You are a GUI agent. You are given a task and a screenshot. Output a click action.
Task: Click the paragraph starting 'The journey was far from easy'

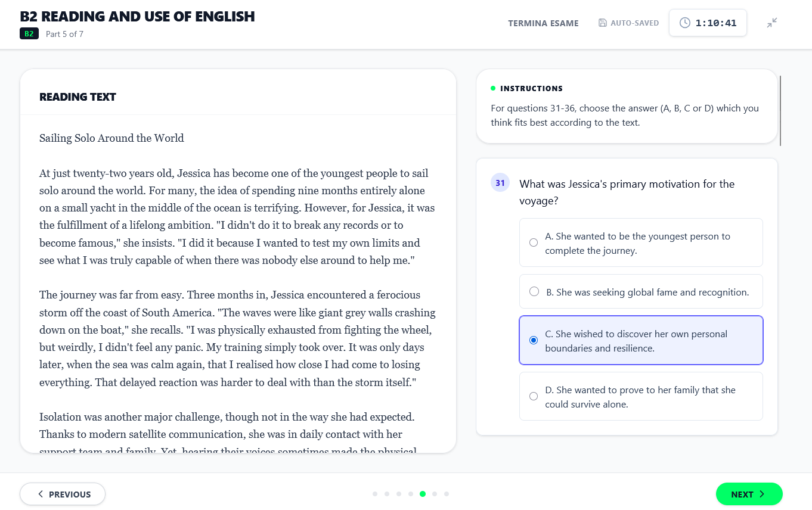point(238,338)
